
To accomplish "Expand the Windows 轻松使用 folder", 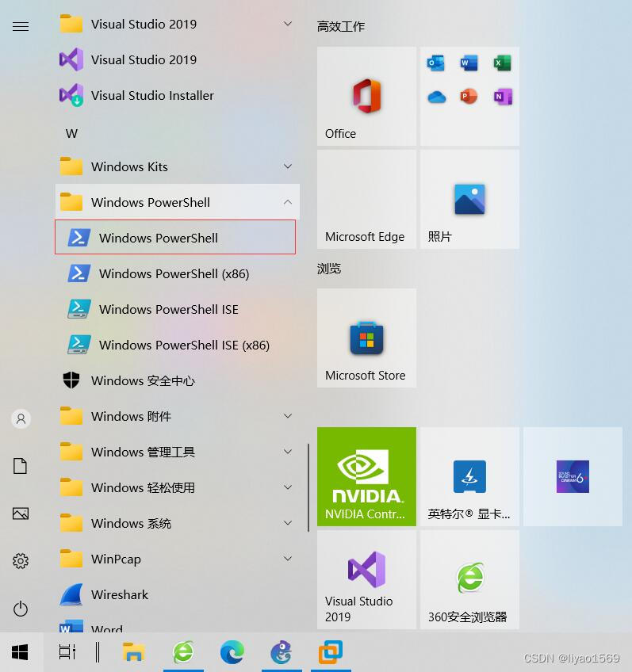I will pos(178,487).
